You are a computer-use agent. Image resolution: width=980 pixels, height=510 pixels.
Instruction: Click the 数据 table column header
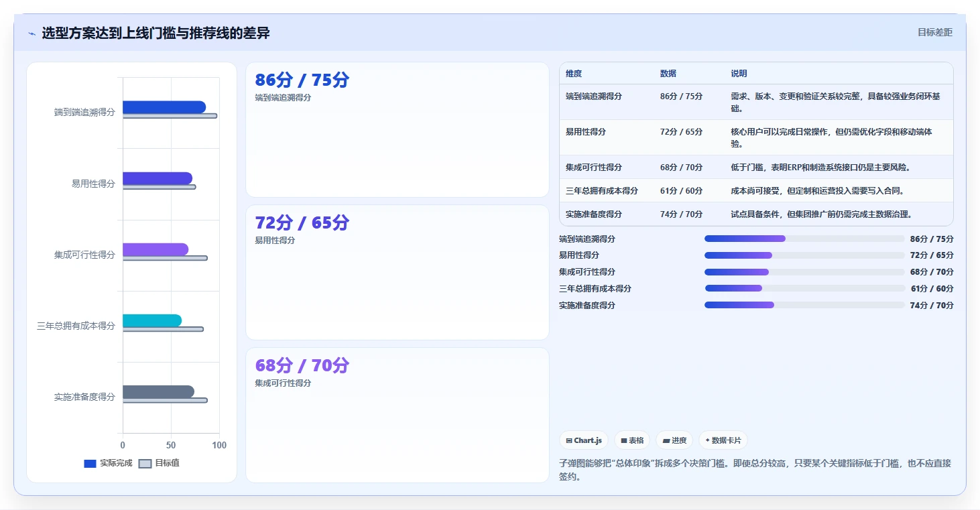(x=668, y=74)
